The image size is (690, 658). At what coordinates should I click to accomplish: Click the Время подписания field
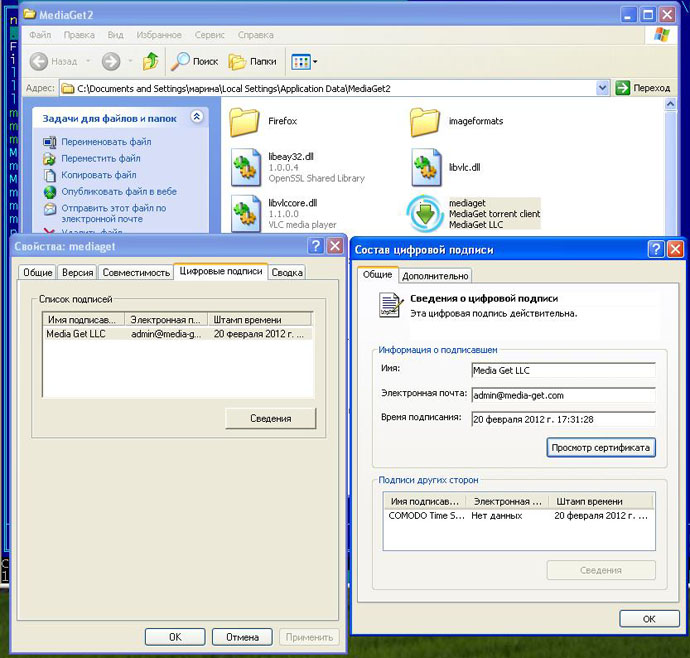tap(563, 419)
